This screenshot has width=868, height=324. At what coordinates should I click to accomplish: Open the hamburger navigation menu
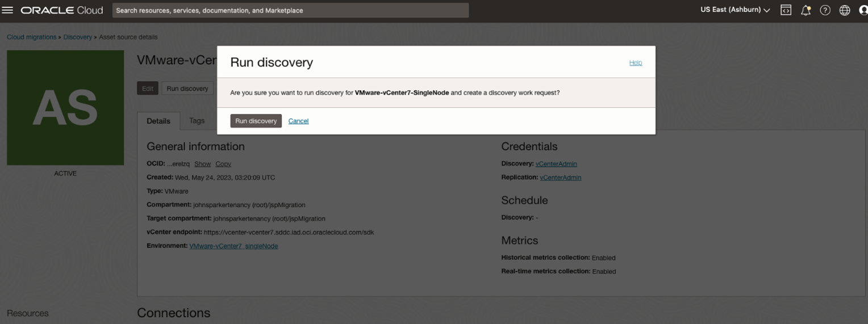pos(7,10)
